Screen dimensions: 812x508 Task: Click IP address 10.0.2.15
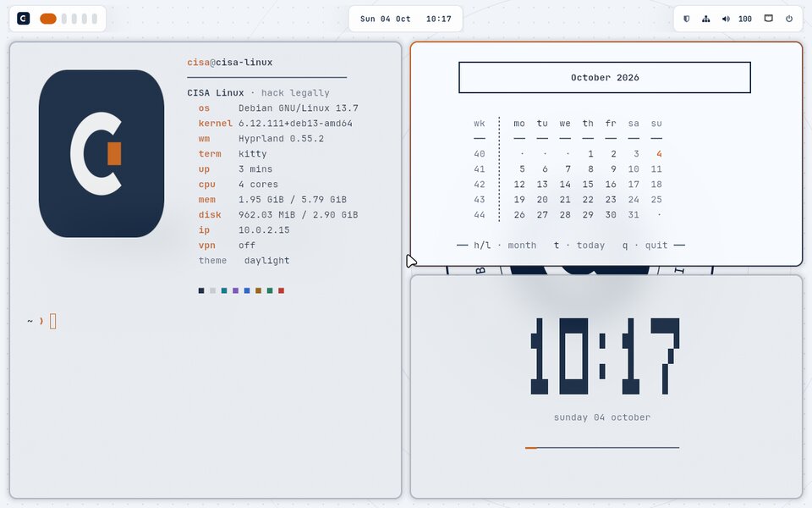tap(264, 230)
